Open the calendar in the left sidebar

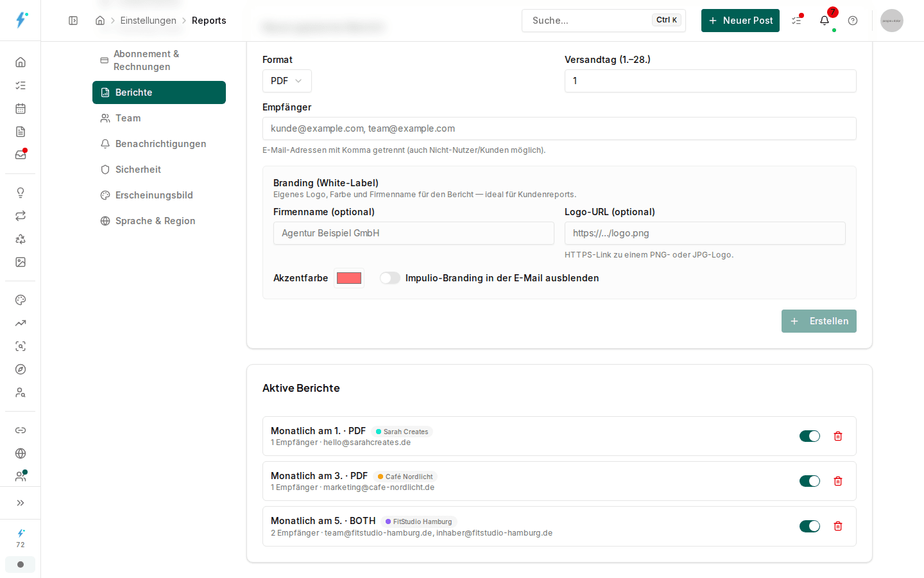pyautogui.click(x=21, y=109)
